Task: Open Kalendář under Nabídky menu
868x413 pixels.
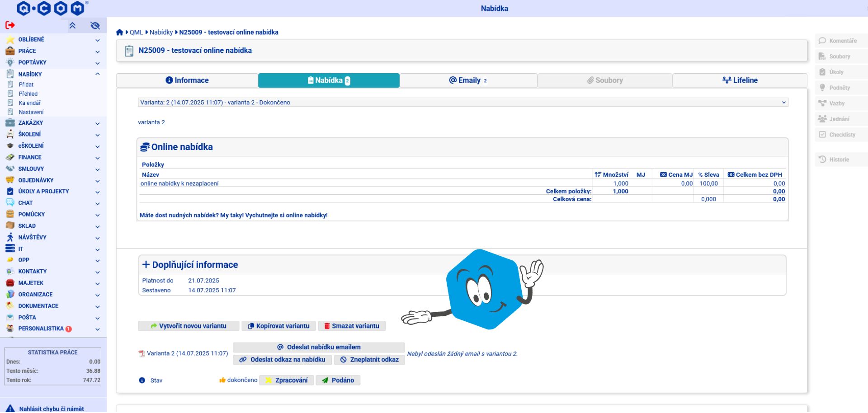Action: (30, 103)
